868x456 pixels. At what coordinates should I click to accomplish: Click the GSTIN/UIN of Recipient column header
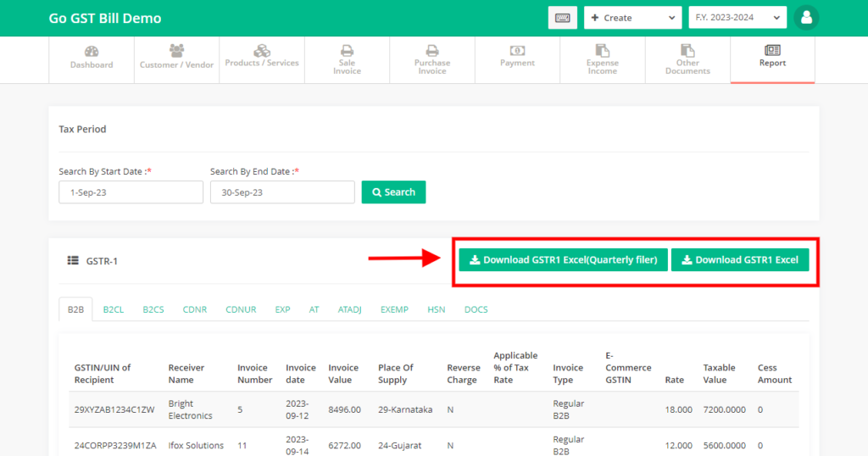point(103,374)
